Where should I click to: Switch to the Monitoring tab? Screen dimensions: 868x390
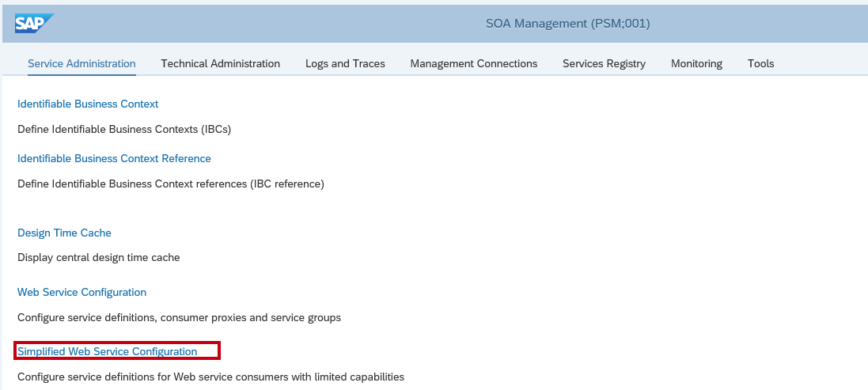coord(696,63)
